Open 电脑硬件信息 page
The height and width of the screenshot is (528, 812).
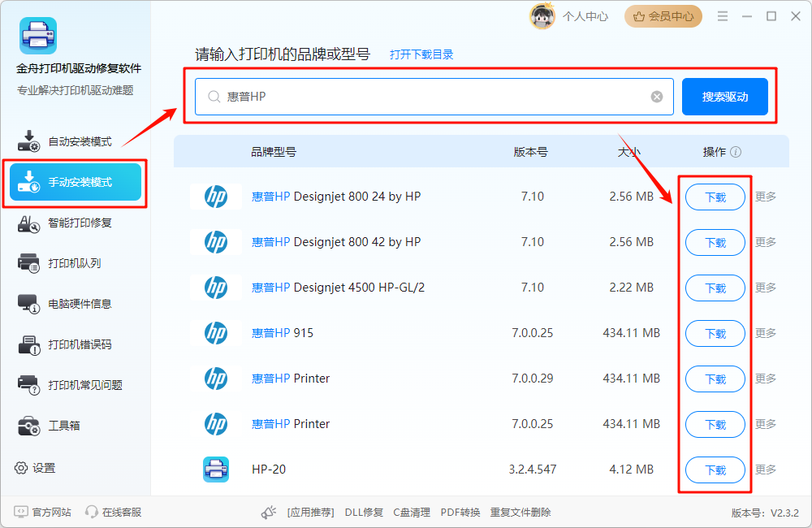pyautogui.click(x=65, y=304)
